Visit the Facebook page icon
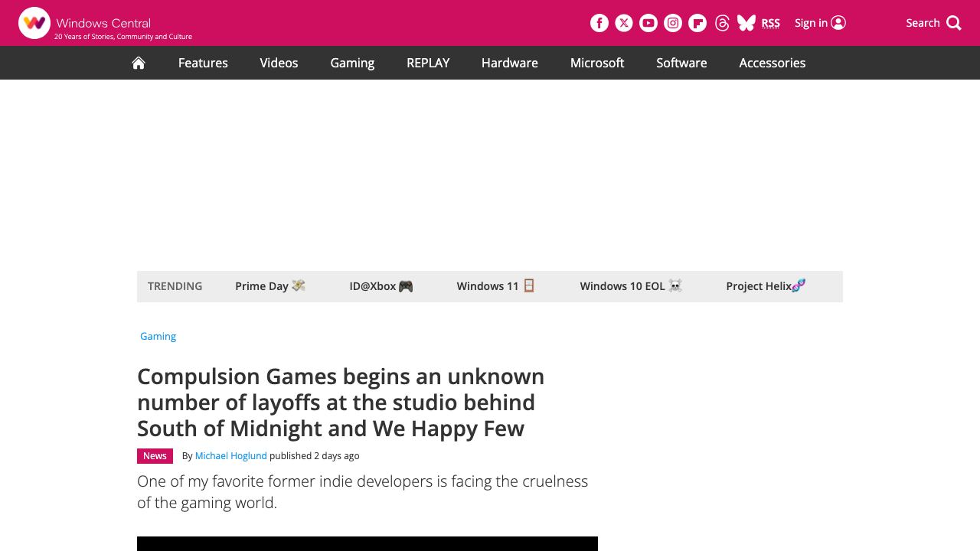The width and height of the screenshot is (980, 551). pos(599,23)
